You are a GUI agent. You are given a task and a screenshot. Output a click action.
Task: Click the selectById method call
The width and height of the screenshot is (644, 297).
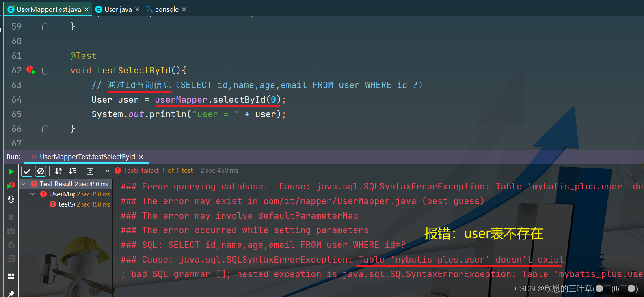(239, 100)
